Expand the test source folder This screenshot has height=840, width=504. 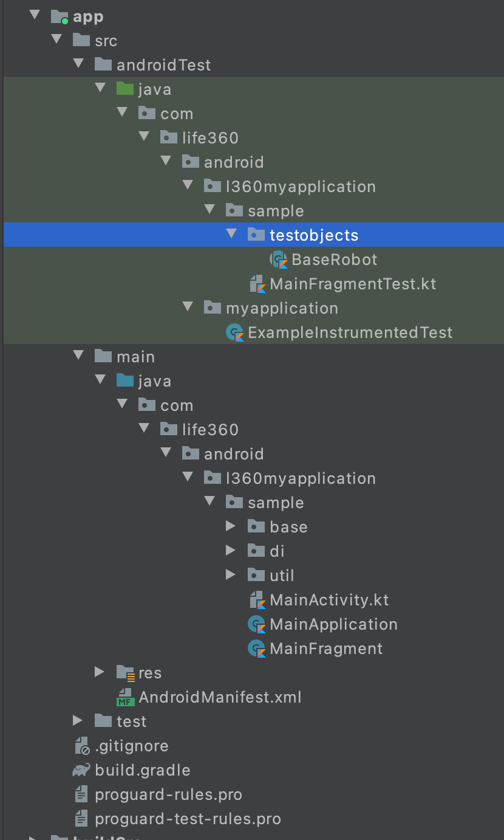(78, 721)
